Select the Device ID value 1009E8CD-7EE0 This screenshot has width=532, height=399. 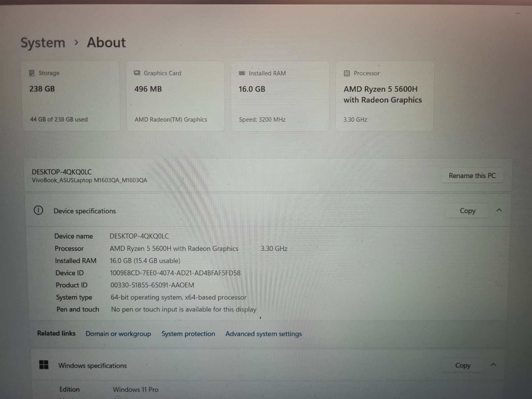click(175, 273)
